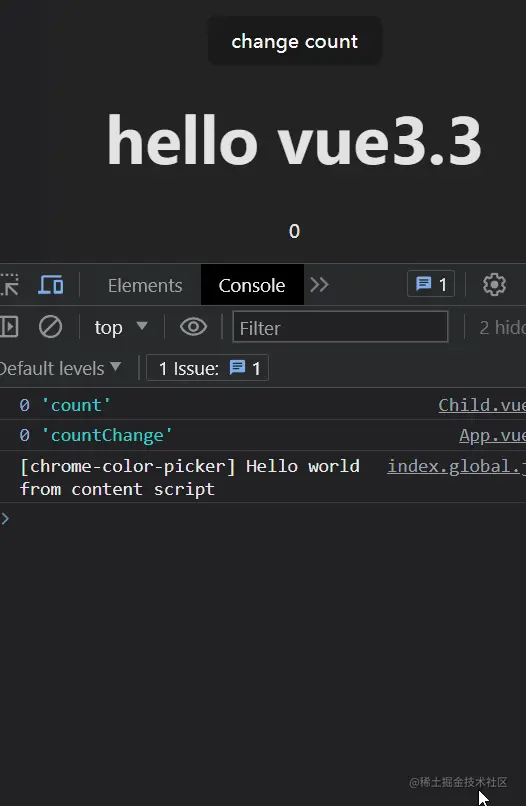
Task: Click the 2 hidden messages indicator
Action: [x=502, y=327]
